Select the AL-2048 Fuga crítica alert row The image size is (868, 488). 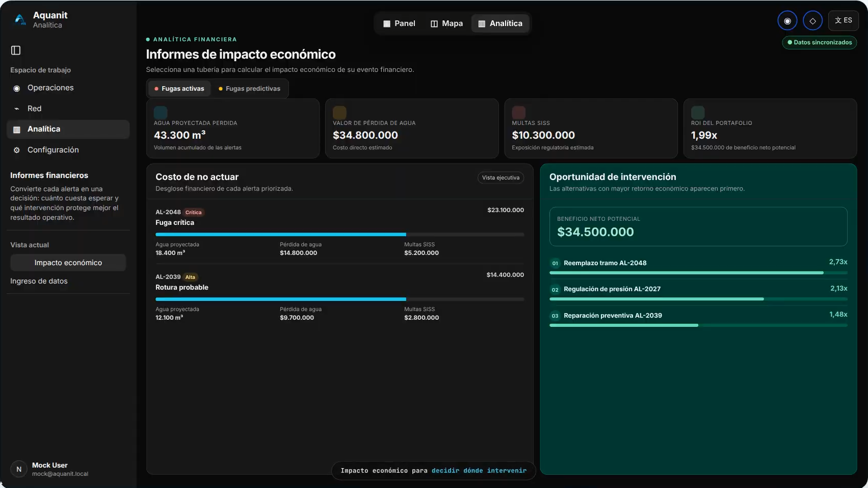click(x=339, y=232)
